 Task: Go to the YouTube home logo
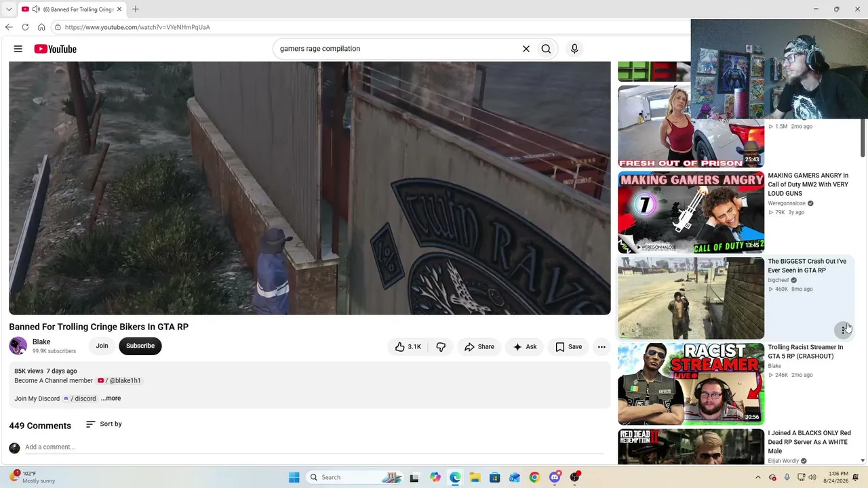tap(55, 49)
